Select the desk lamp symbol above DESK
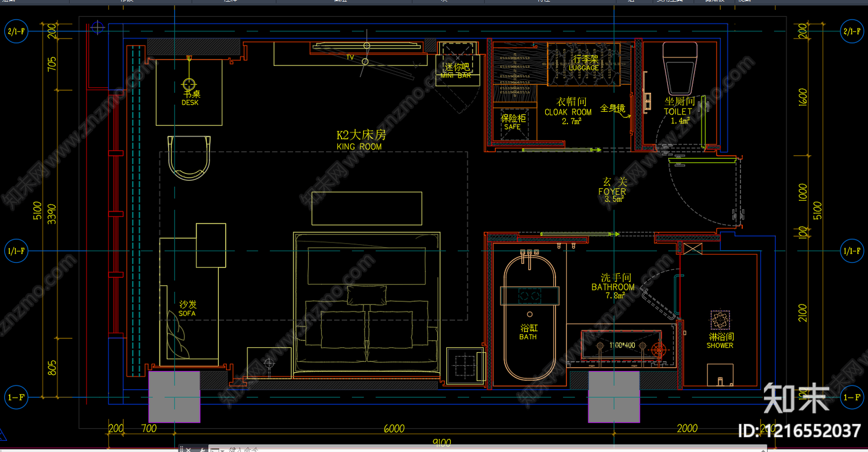The width and height of the screenshot is (868, 452). (x=189, y=84)
